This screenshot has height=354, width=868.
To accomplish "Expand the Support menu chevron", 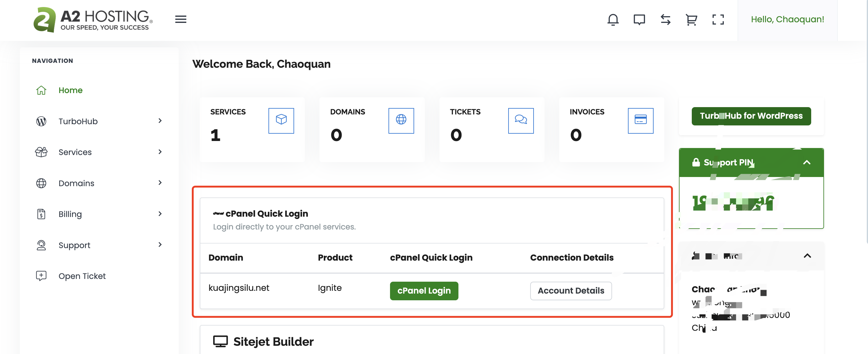I will pyautogui.click(x=160, y=244).
